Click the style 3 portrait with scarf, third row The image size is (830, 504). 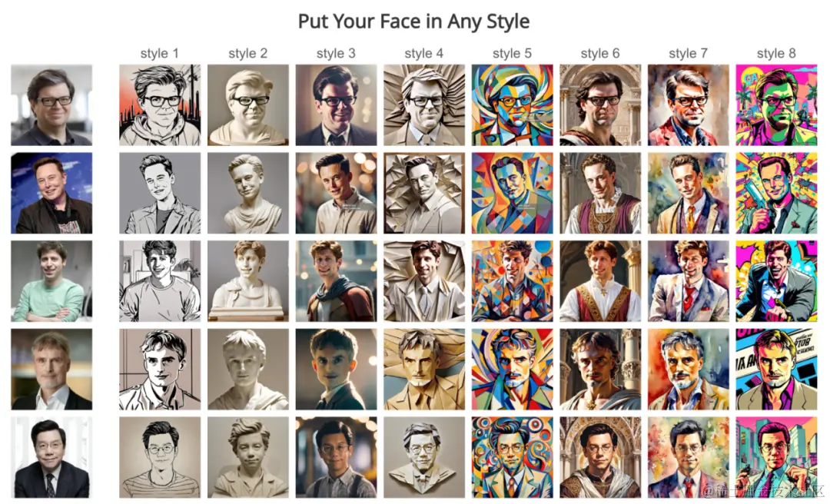click(x=336, y=281)
